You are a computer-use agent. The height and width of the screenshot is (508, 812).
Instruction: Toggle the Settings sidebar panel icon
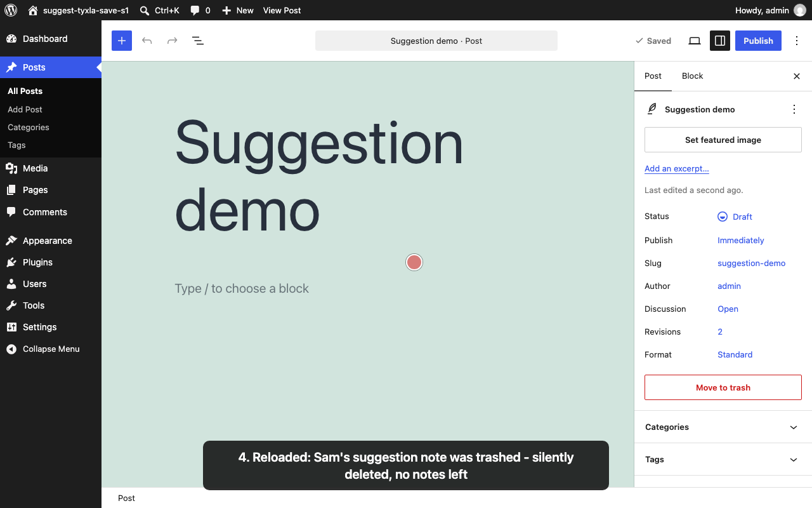coord(720,41)
